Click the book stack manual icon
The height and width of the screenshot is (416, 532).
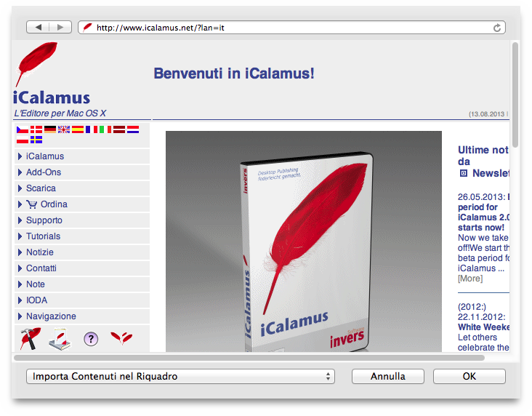pyautogui.click(x=60, y=339)
